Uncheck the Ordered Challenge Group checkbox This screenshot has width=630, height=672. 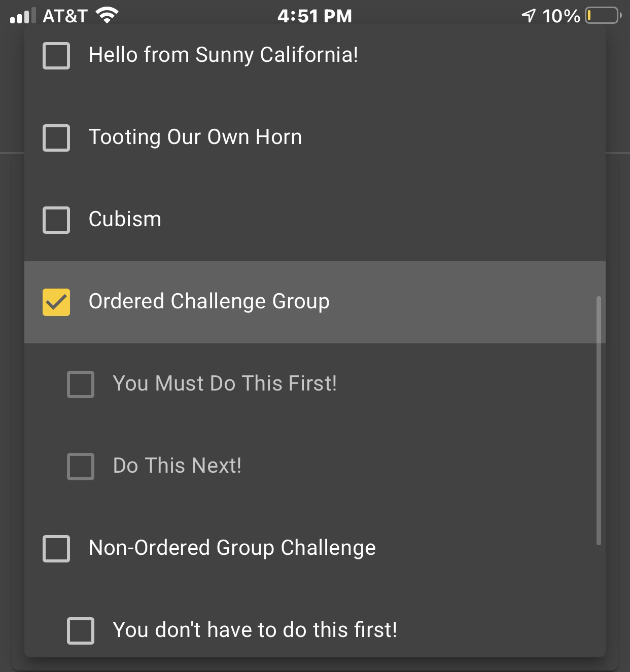[56, 302]
